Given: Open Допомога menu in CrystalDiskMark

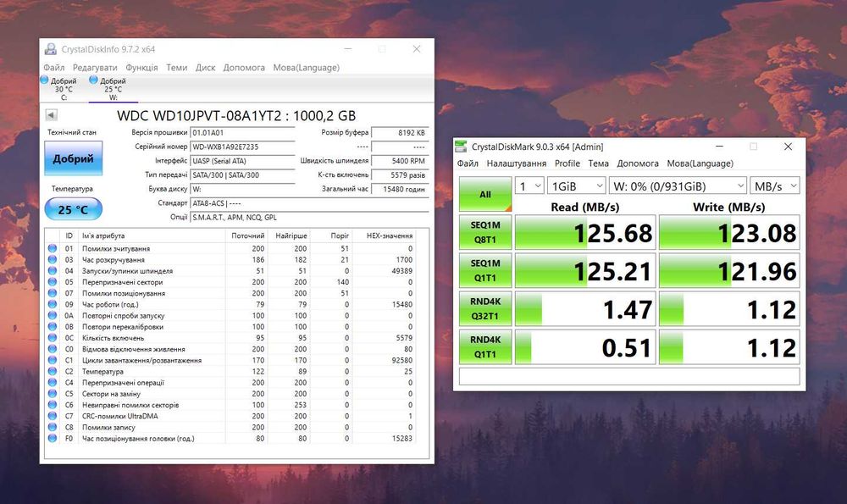Looking at the screenshot, I should (638, 163).
